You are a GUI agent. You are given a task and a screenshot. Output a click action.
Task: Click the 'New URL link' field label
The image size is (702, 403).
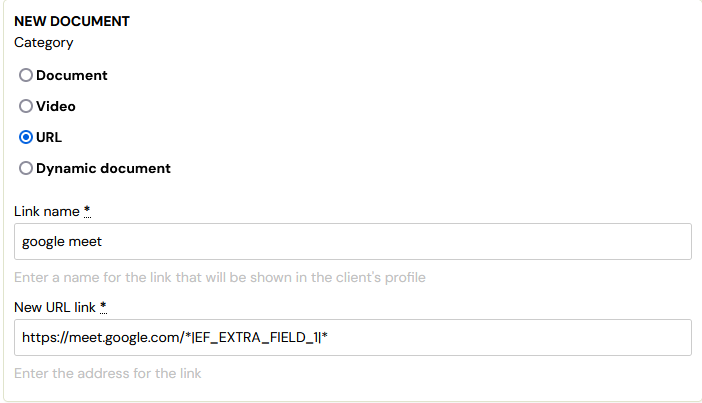click(x=55, y=308)
